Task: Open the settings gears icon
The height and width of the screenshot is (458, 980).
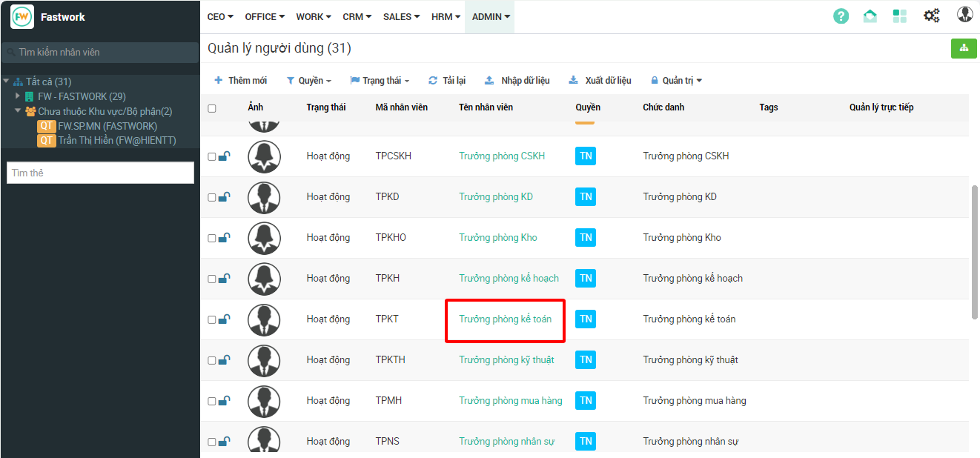Action: point(931,16)
